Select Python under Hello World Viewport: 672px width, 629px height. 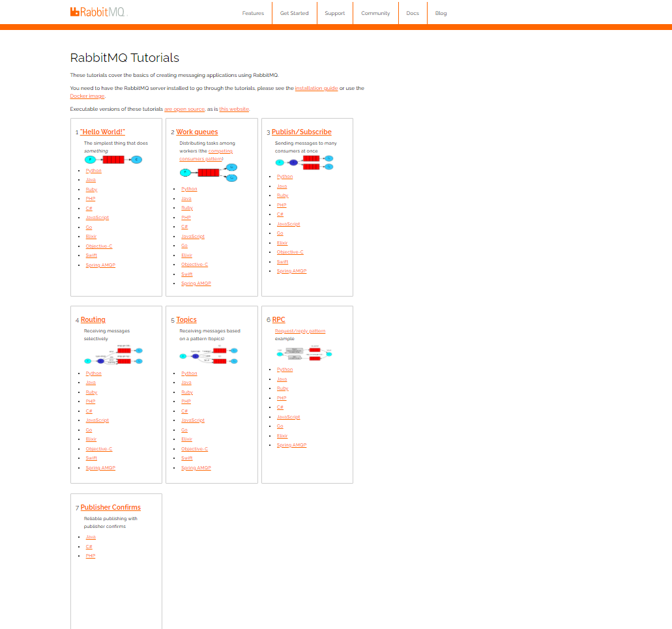[x=93, y=171]
